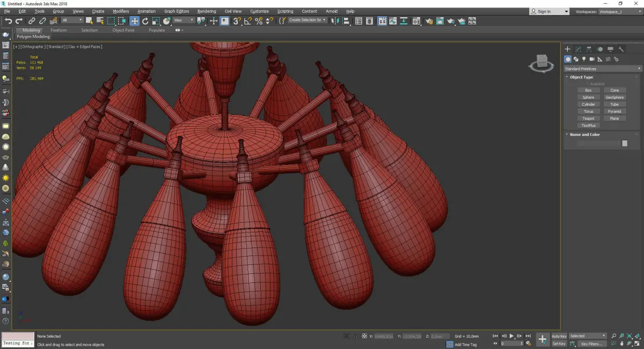
Task: Click the object color swatch
Action: point(625,143)
